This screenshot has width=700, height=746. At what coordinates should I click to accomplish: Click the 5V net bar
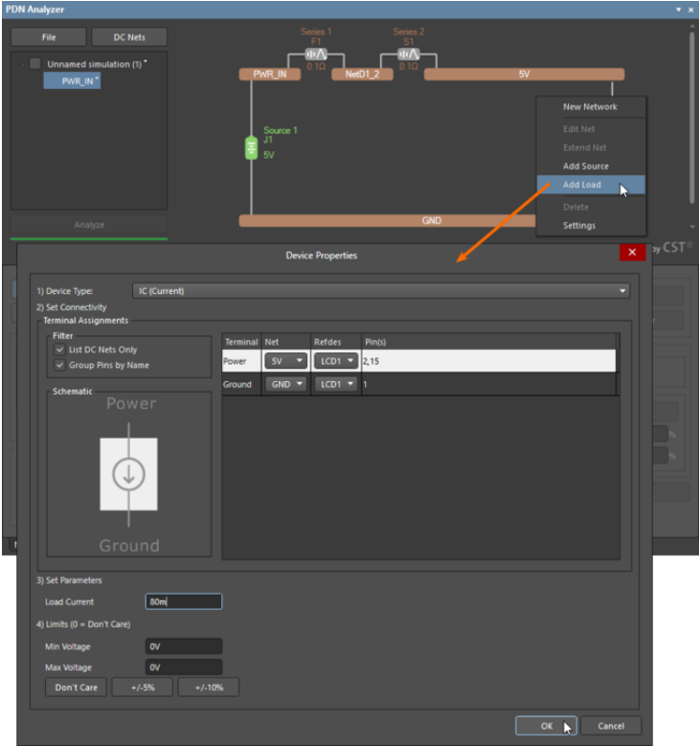[524, 75]
